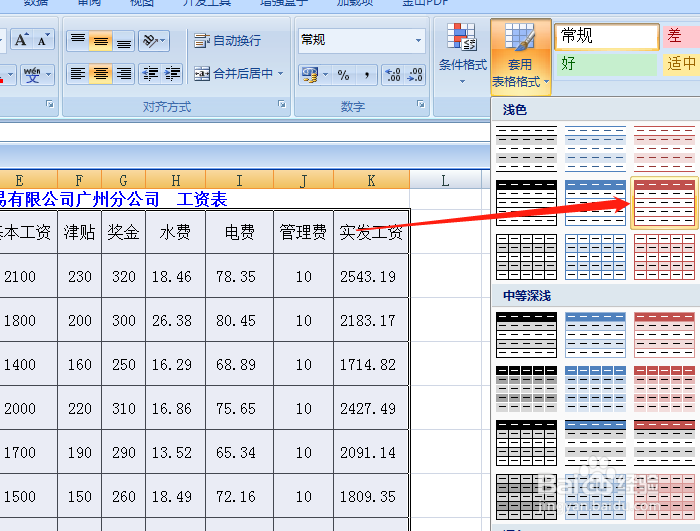This screenshot has width=700, height=531.
Task: Click the 津贴 header cell
Action: tap(79, 232)
